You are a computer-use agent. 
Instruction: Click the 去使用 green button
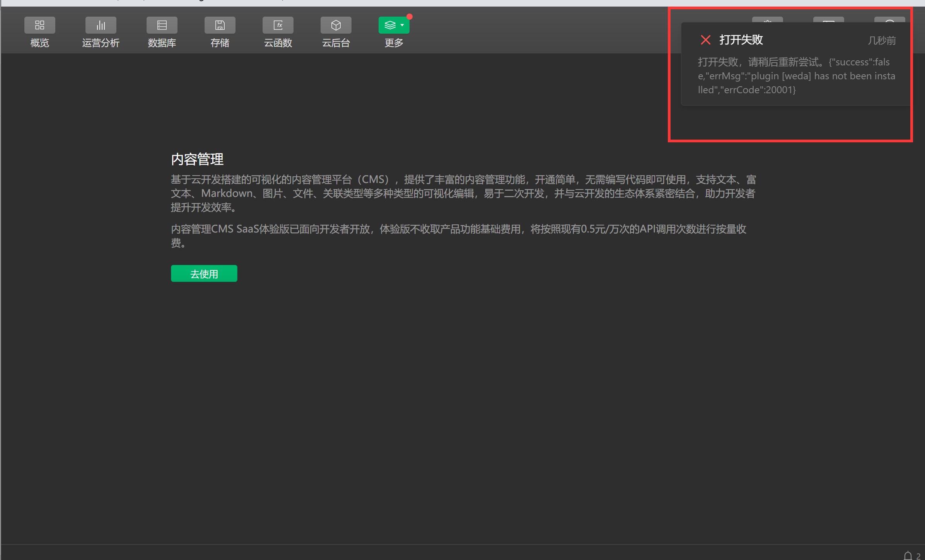click(x=204, y=273)
